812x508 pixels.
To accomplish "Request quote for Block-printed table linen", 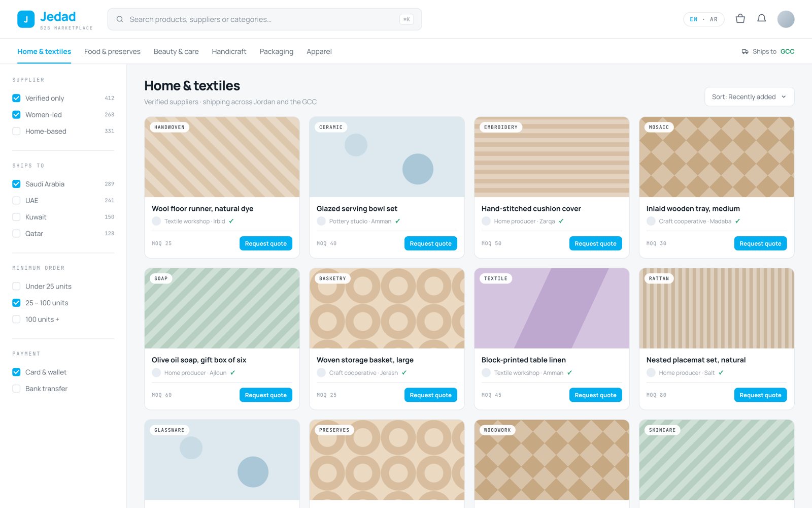I will [596, 395].
